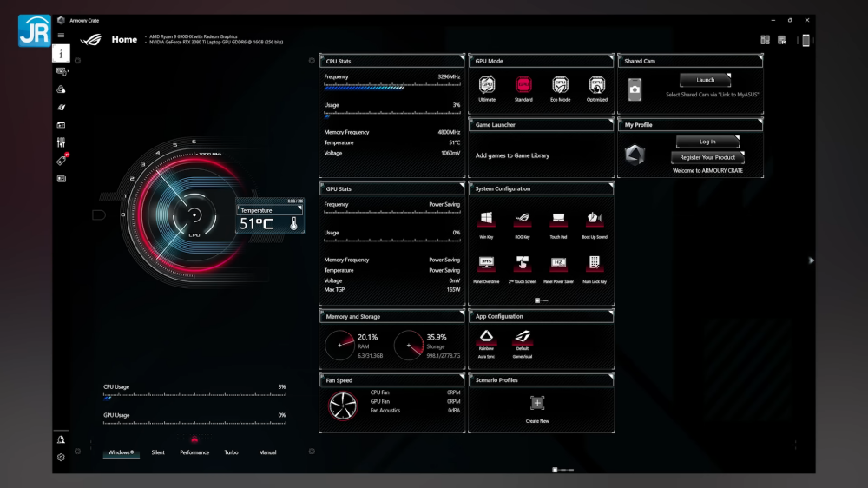Expand the CPU Stats panel corner arrow
This screenshot has height=488, width=868.
click(462, 56)
